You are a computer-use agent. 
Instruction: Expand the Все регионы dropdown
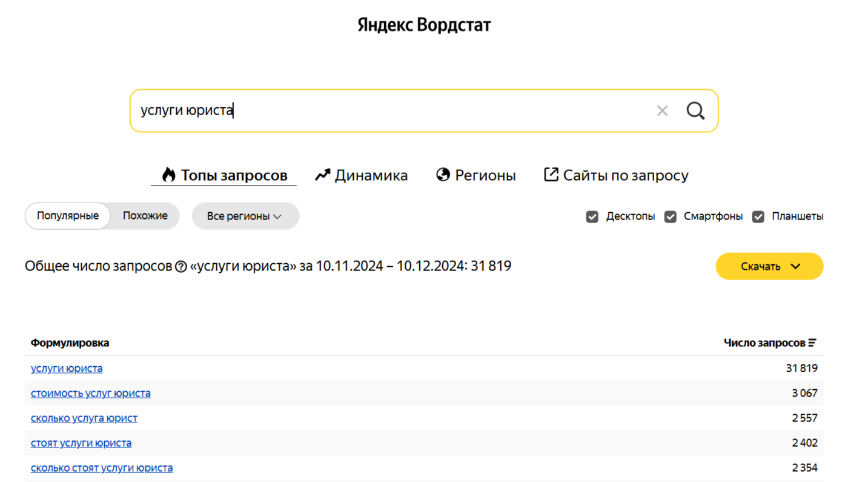[245, 216]
